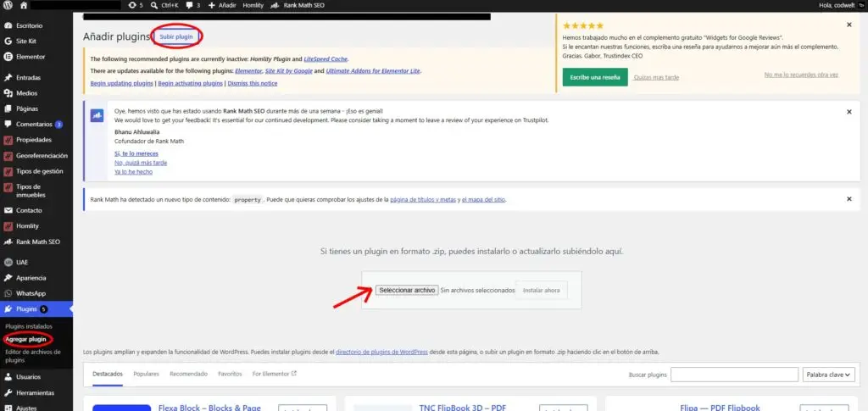Click Dismiss this notice link
The image size is (868, 411).
tap(253, 84)
